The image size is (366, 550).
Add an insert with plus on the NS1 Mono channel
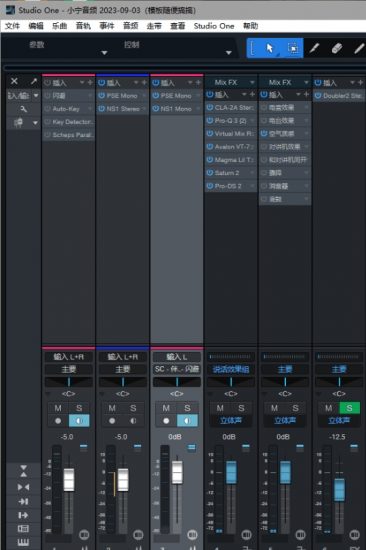[198, 82]
